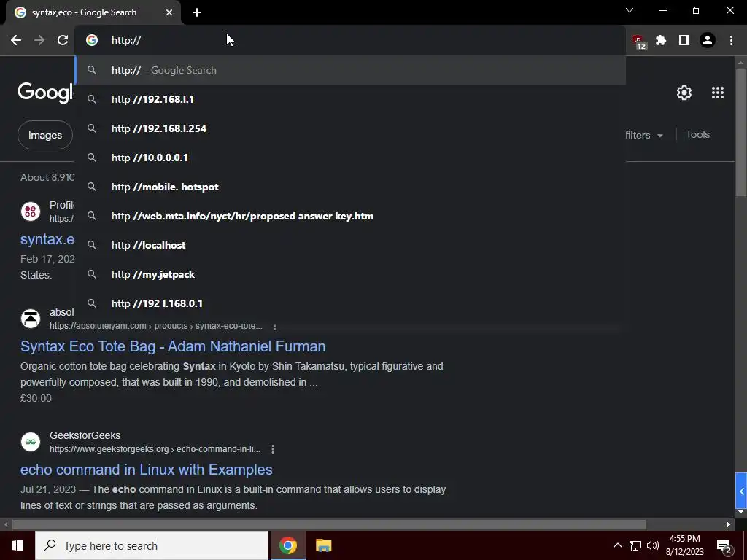Select the Images filter chip
The image size is (747, 560).
tap(44, 135)
